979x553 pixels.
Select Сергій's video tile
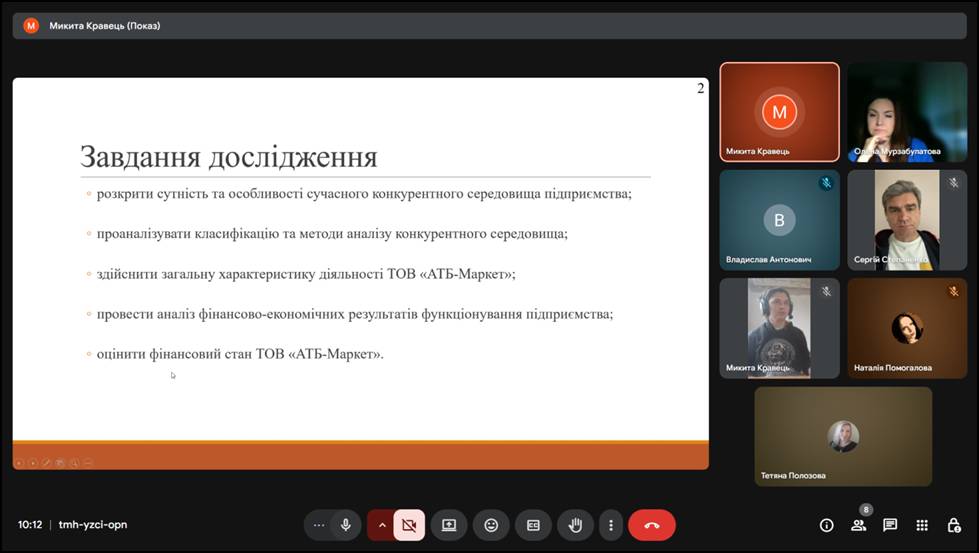coord(907,219)
